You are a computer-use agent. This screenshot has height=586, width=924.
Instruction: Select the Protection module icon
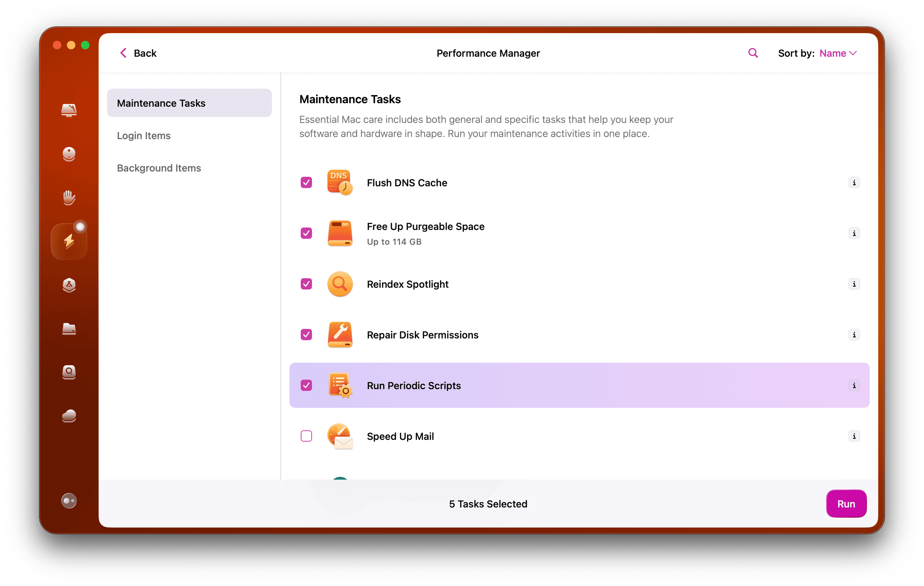click(69, 198)
